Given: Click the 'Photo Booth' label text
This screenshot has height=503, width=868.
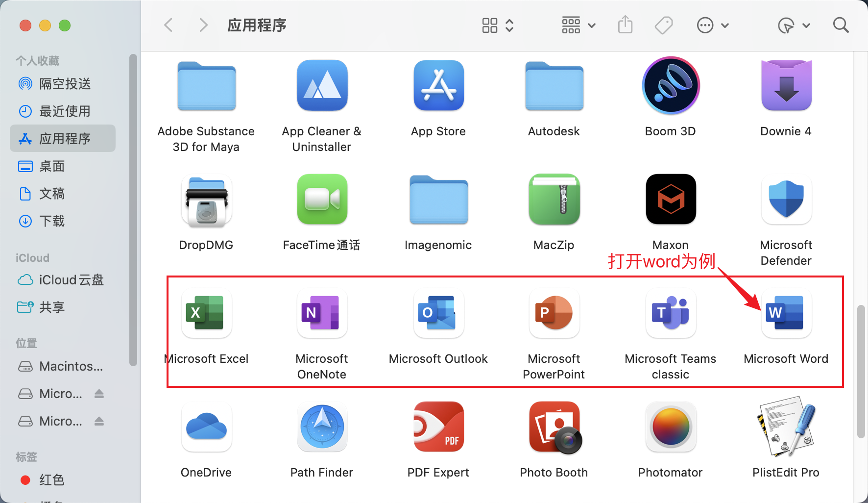Looking at the screenshot, I should (x=554, y=473).
